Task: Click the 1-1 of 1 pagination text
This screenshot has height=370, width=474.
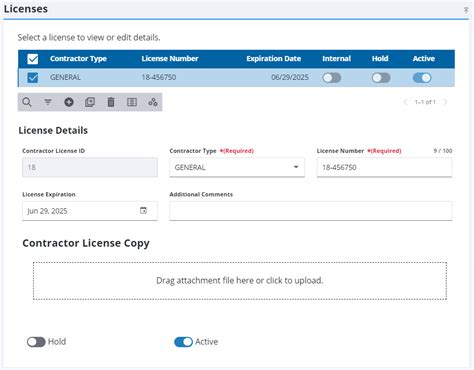Action: click(425, 102)
